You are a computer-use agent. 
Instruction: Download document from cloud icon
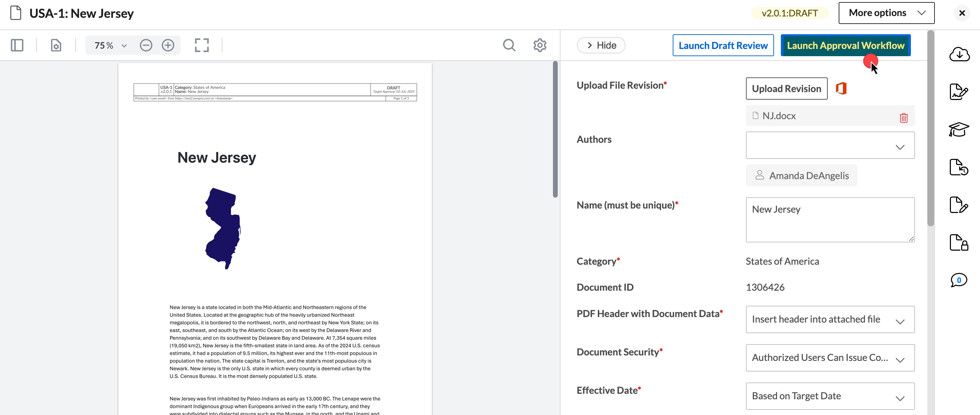[x=959, y=54]
